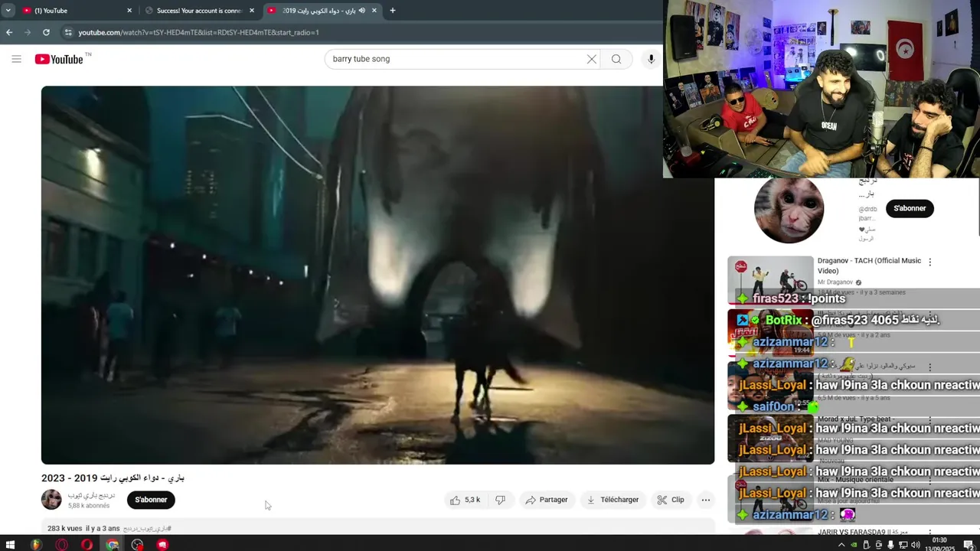Screen dimensions: 980x551
Task: Dislike the video with thumbs-down
Action: click(x=500, y=500)
